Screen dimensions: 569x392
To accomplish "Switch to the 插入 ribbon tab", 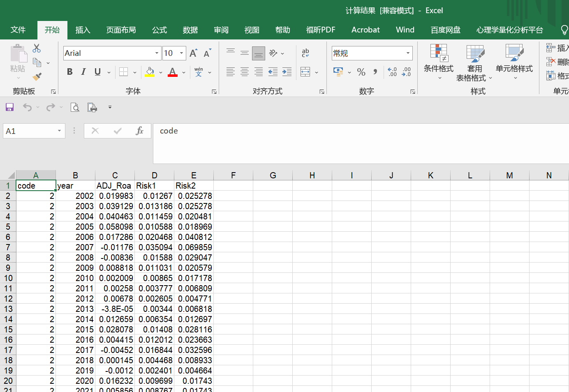I will (x=83, y=30).
